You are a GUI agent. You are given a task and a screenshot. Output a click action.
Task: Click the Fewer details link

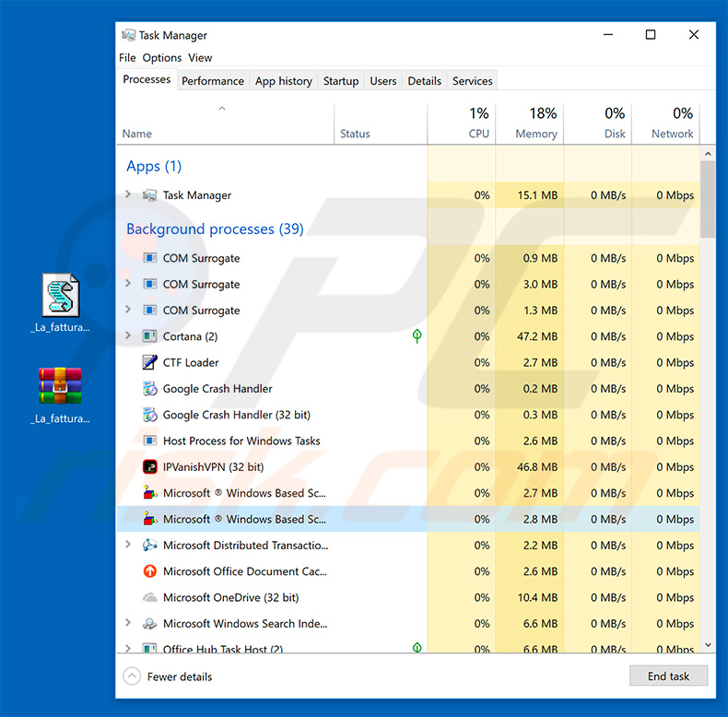[180, 676]
